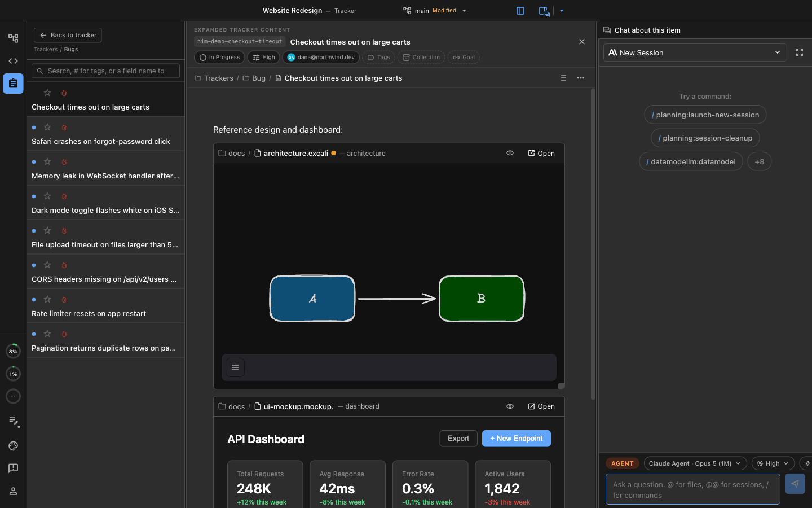The image size is (812, 508).
Task: Open more options ellipsis in breadcrumb bar
Action: (581, 78)
